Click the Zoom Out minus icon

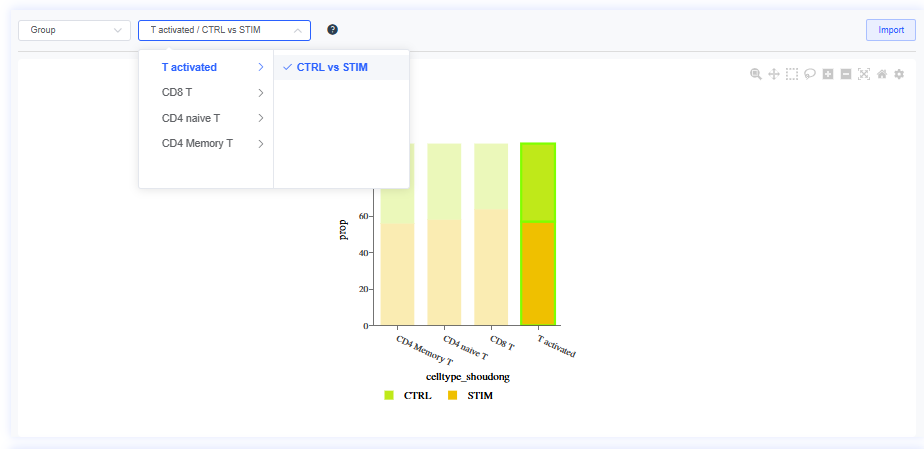point(846,74)
